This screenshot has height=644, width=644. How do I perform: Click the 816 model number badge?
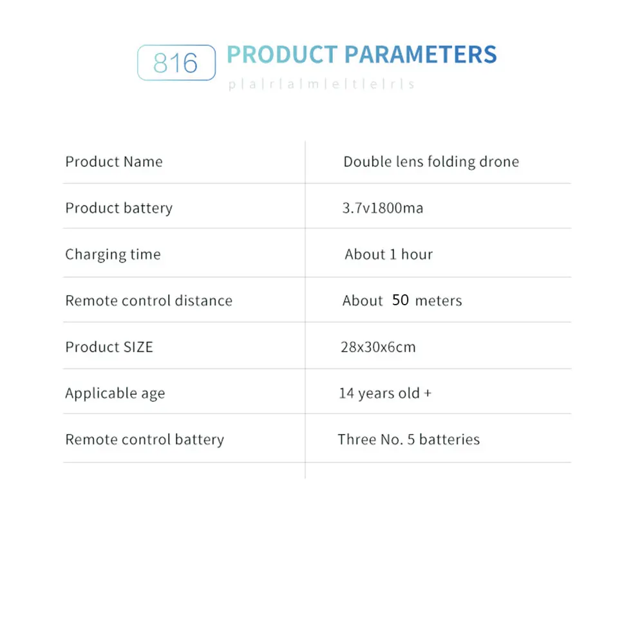click(176, 62)
